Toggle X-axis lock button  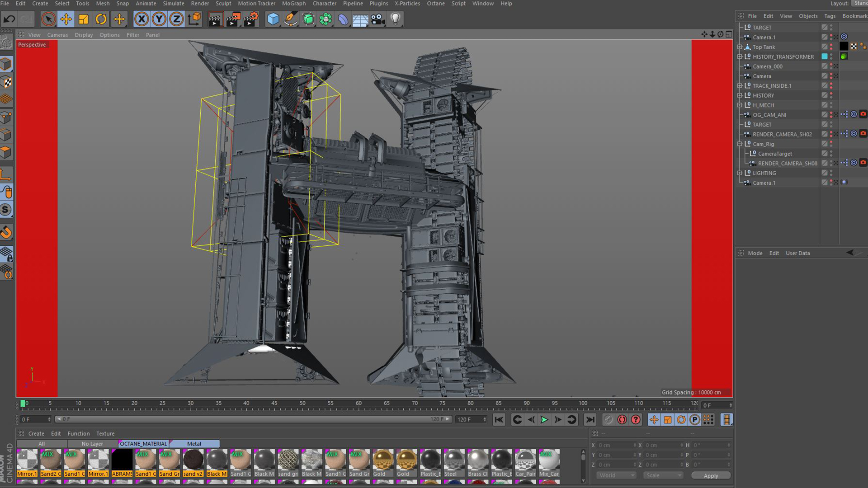point(142,19)
